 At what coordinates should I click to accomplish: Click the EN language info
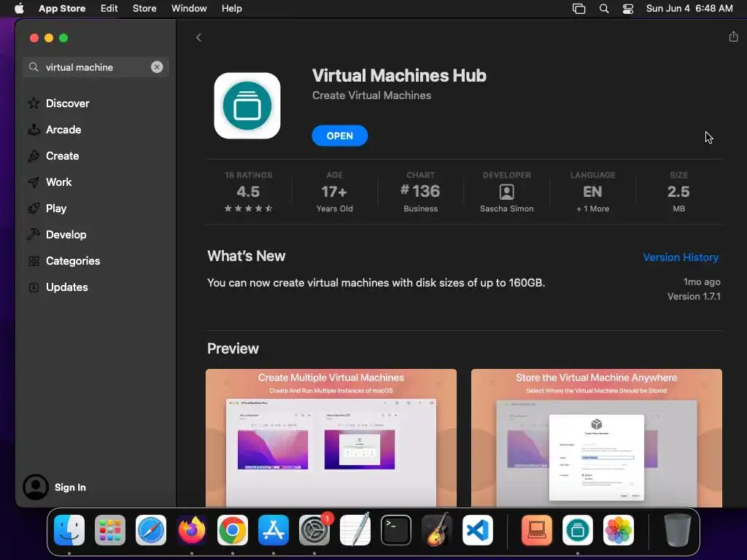coord(592,192)
